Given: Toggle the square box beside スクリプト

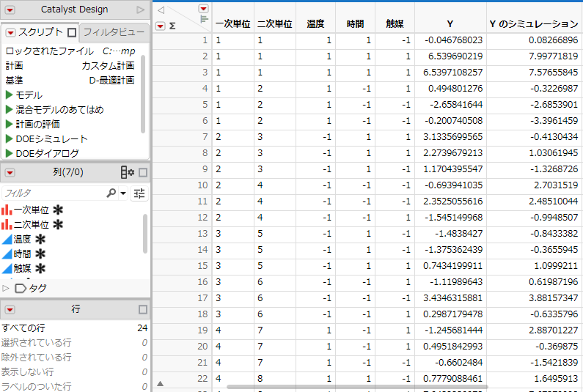Looking at the screenshot, I should (x=72, y=33).
